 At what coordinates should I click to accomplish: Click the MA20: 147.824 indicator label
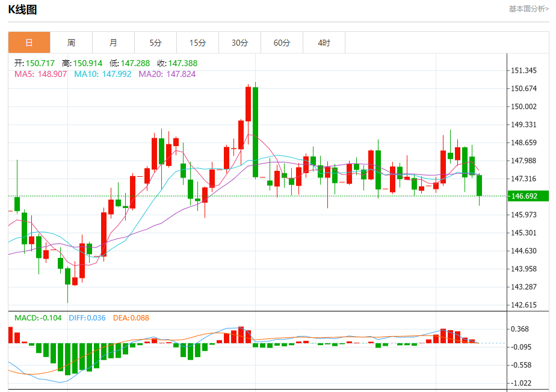(x=167, y=74)
